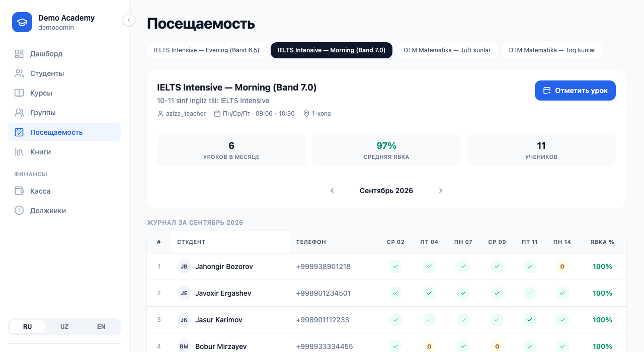Click Jasur Karimov's СР 09 check mark
The width and height of the screenshot is (644, 352).
[x=497, y=320]
